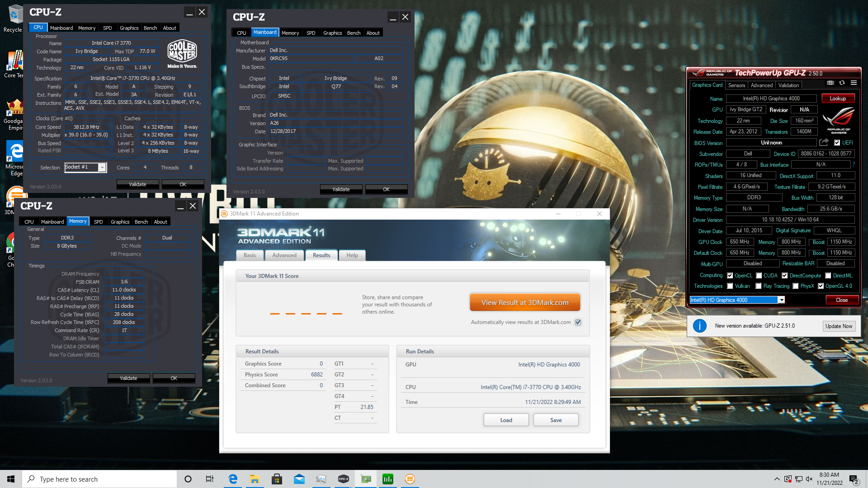Click the Cortana circle taskbar icon
Screen dimensions: 868x488
[188, 479]
